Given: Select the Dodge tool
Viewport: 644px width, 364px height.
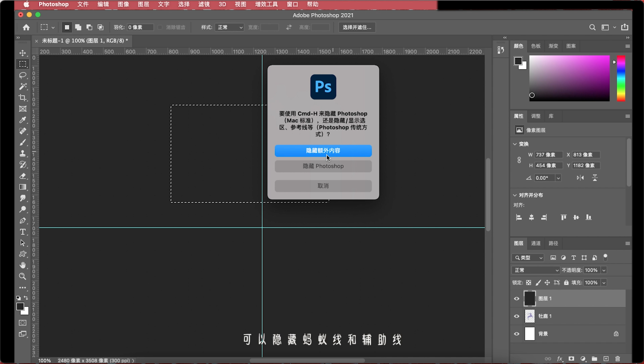Looking at the screenshot, I should coord(23,209).
